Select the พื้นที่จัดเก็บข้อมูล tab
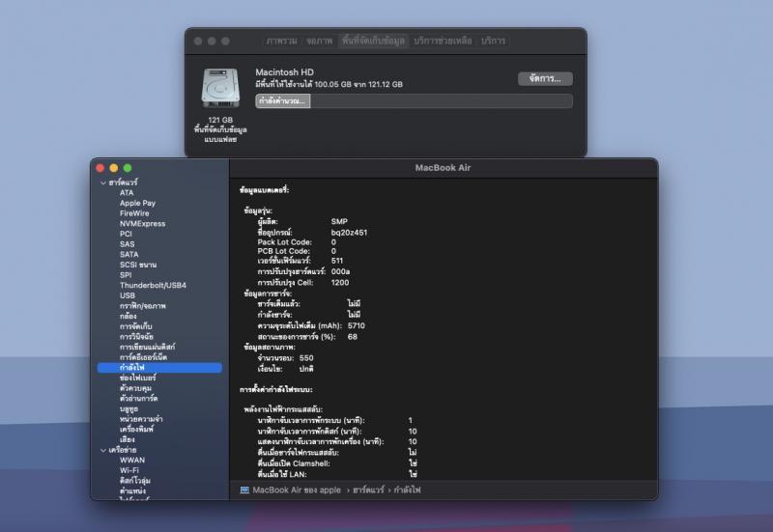773x532 pixels. coord(373,41)
